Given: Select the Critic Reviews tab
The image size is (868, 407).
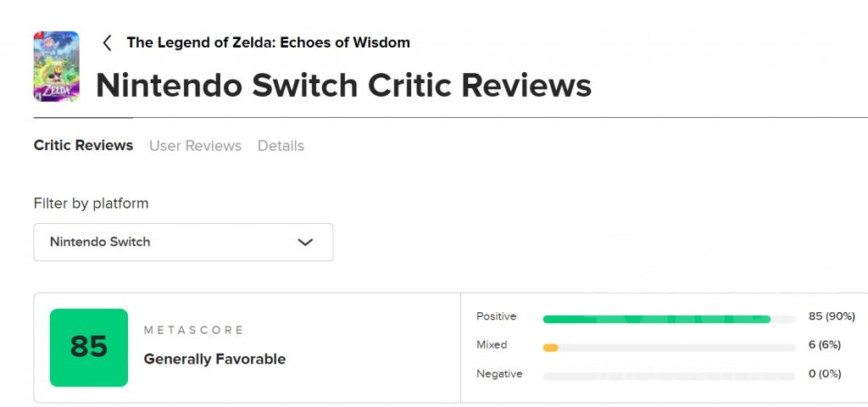Looking at the screenshot, I should [x=83, y=146].
